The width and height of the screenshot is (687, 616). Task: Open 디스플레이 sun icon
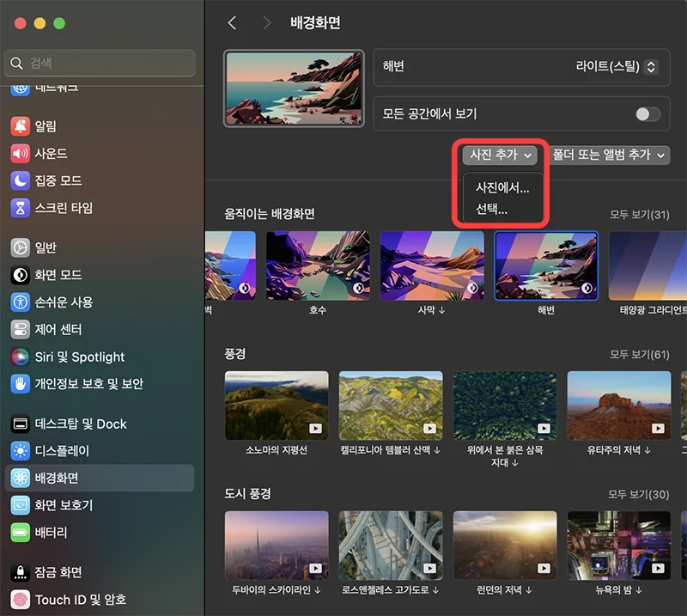(20, 451)
